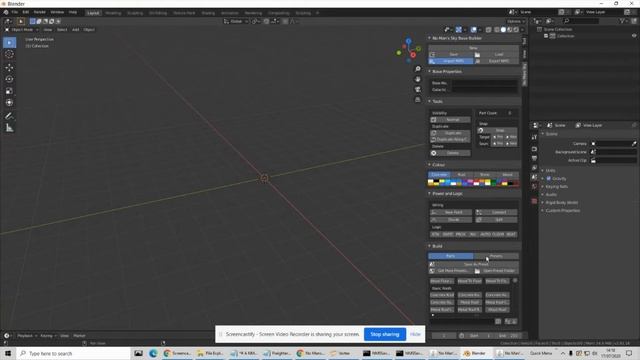Collapse the No Man's Sky Base Builder panel
Image resolution: width=640 pixels, height=360 pixels.
tap(429, 38)
